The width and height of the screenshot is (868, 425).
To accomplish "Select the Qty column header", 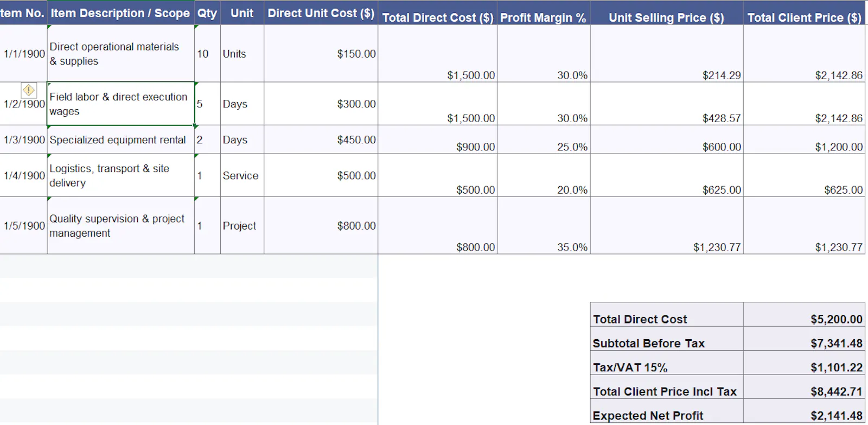I will coord(207,13).
